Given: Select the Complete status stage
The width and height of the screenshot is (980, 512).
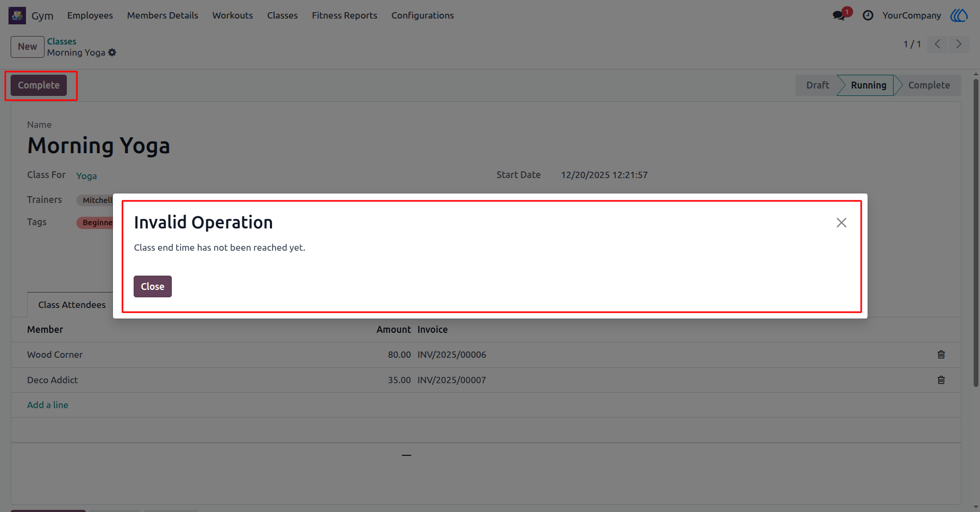Looking at the screenshot, I should pyautogui.click(x=929, y=85).
